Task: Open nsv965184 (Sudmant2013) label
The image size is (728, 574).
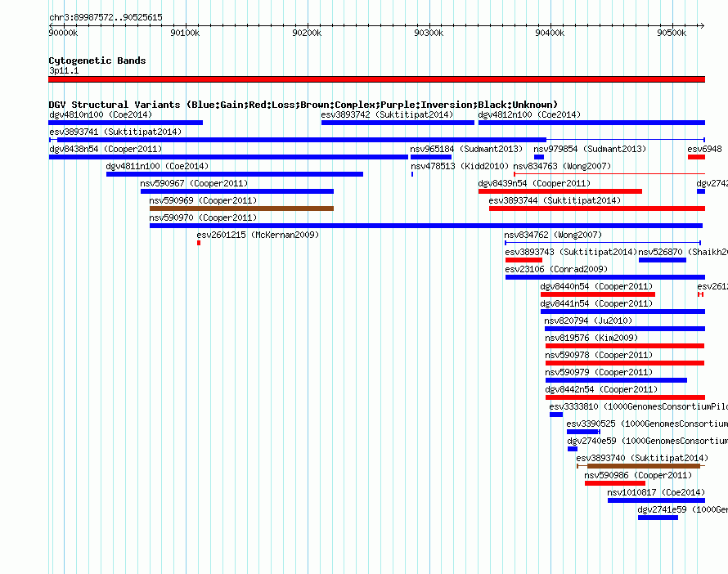Action: tap(466, 149)
